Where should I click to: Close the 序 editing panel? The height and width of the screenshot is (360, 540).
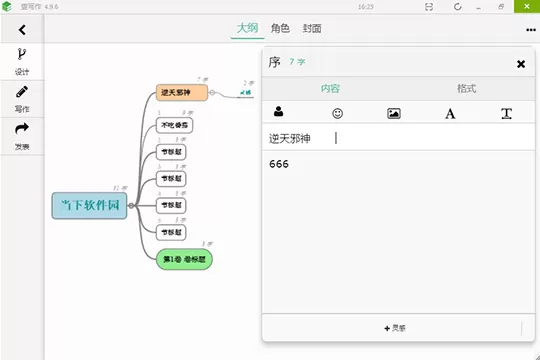pyautogui.click(x=521, y=64)
